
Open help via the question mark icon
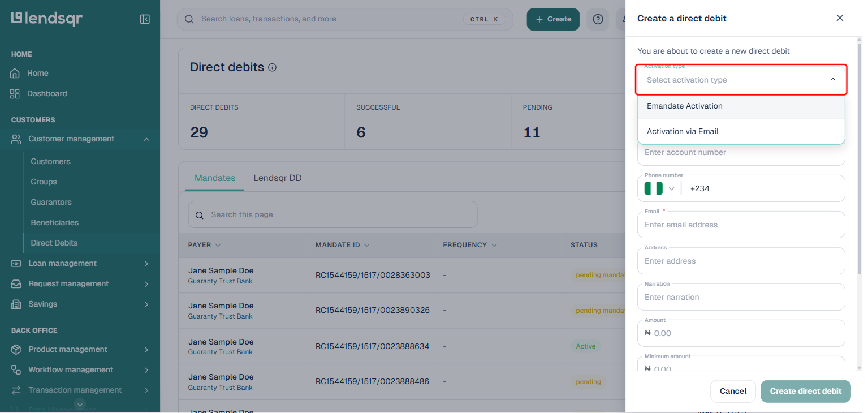coord(598,19)
